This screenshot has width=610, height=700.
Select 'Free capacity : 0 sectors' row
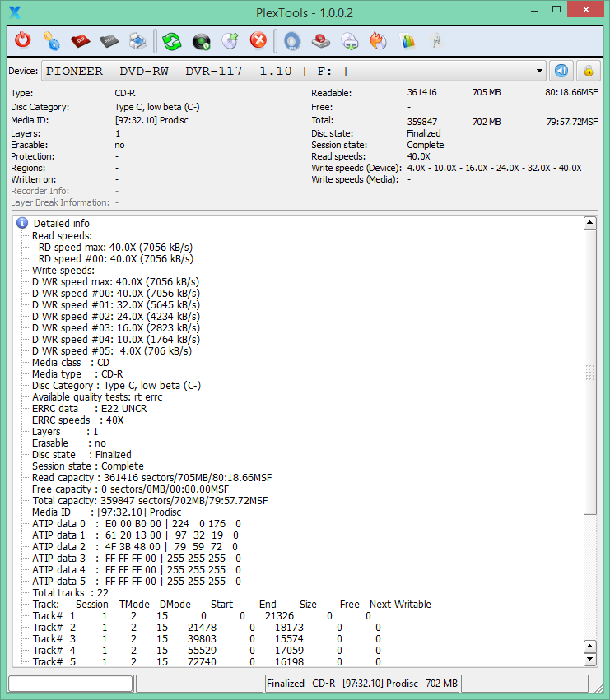coord(131,489)
